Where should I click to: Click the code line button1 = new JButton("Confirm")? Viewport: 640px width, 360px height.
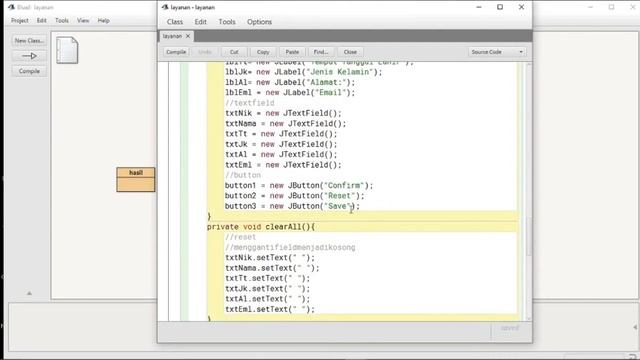pyautogui.click(x=299, y=186)
